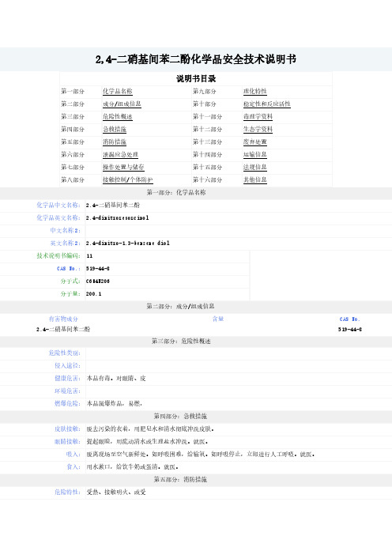Click the 皮肤接触 first-aid text
The width and height of the screenshot is (392, 555).
(150, 429)
